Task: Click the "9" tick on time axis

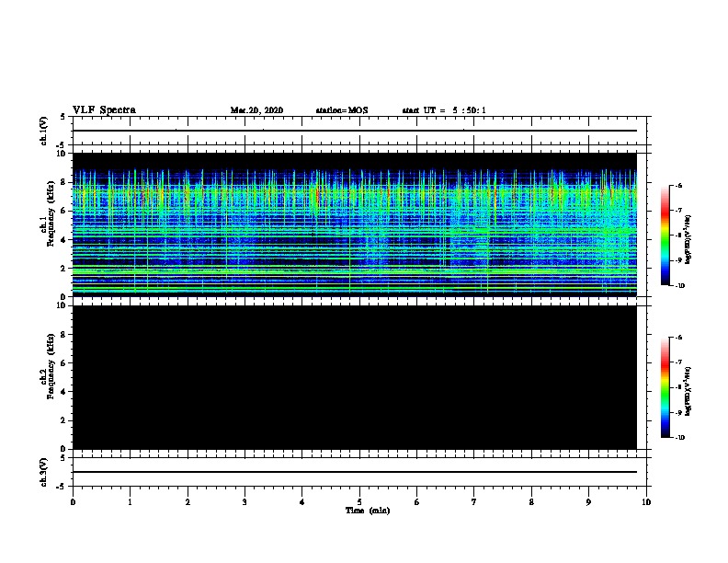Action: pos(588,502)
